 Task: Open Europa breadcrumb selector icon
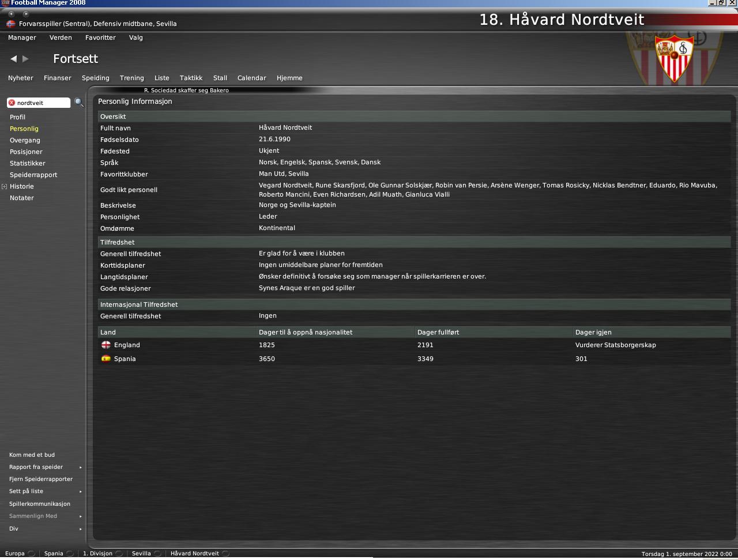(31, 554)
